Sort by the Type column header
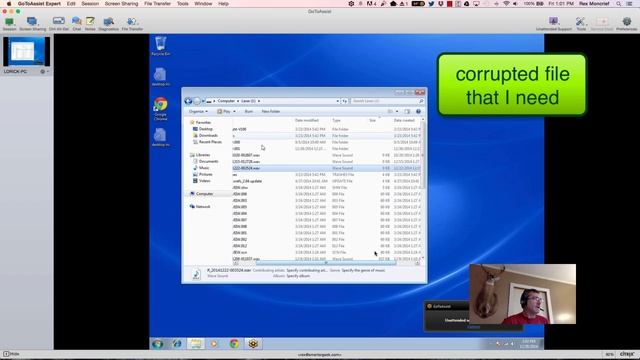The image size is (640, 360). (336, 120)
